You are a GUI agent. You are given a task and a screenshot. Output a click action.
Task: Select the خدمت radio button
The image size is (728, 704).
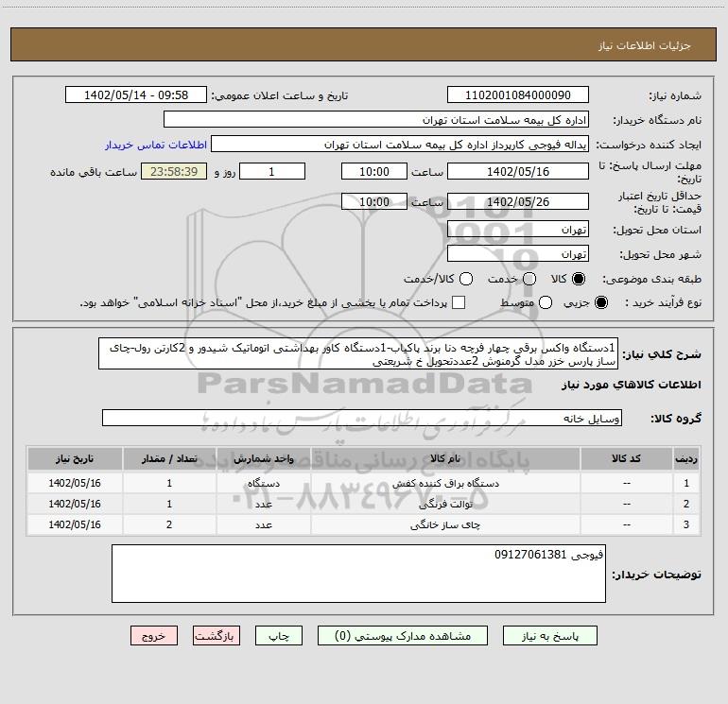point(529,279)
